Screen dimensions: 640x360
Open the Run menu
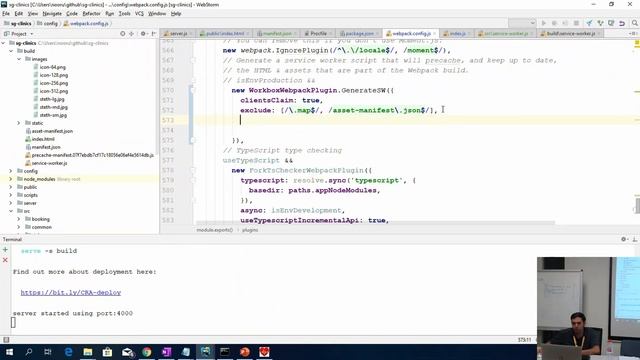click(109, 13)
